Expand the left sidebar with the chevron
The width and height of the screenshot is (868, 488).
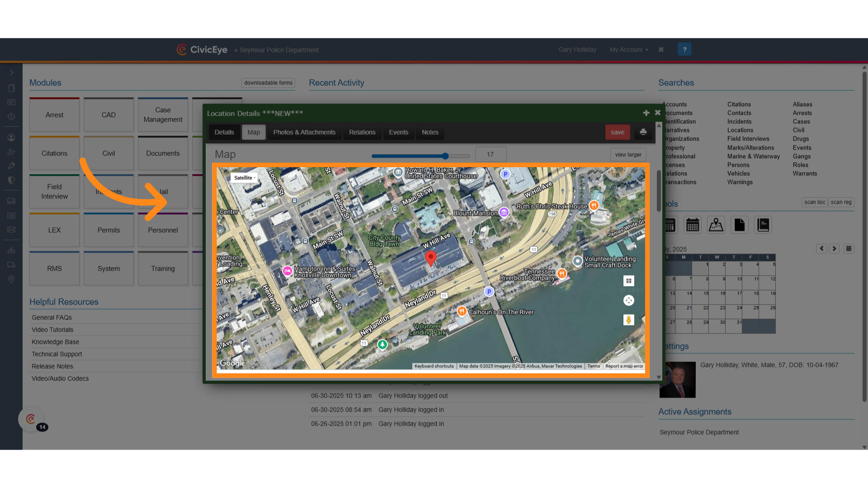click(x=11, y=73)
